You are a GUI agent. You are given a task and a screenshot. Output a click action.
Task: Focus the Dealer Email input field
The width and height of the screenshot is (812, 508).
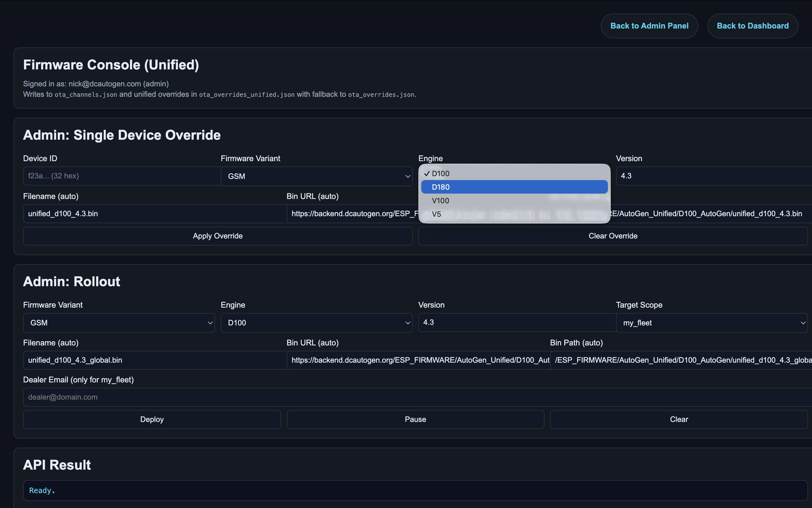(x=417, y=397)
